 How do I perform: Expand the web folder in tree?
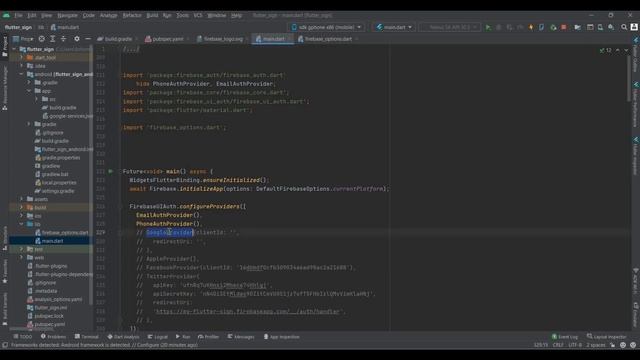click(x=22, y=258)
